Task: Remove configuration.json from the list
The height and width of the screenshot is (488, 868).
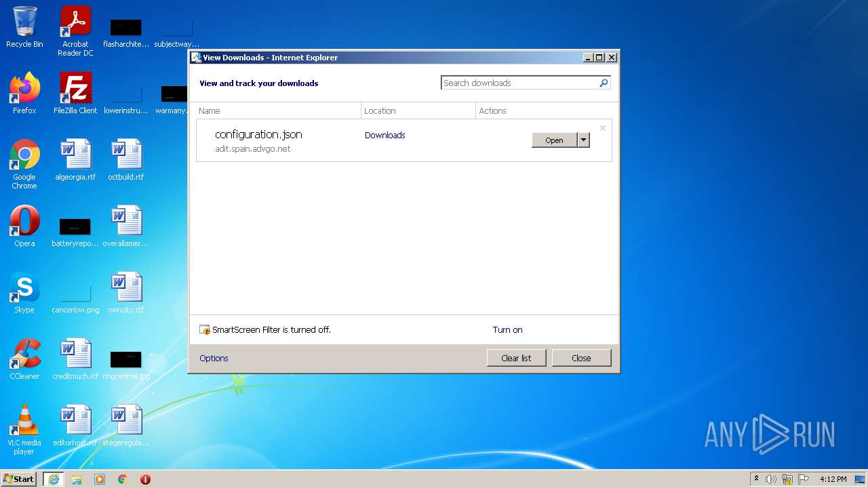Action: click(602, 127)
